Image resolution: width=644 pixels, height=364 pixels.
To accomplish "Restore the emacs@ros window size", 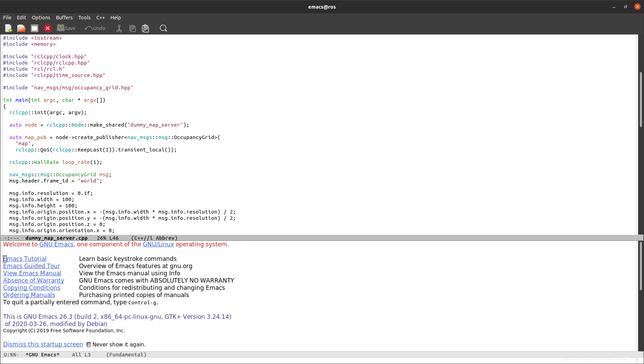I will (626, 7).
